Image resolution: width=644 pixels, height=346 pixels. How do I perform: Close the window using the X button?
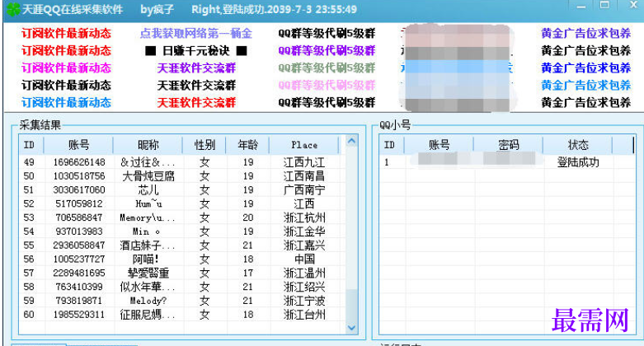click(634, 5)
